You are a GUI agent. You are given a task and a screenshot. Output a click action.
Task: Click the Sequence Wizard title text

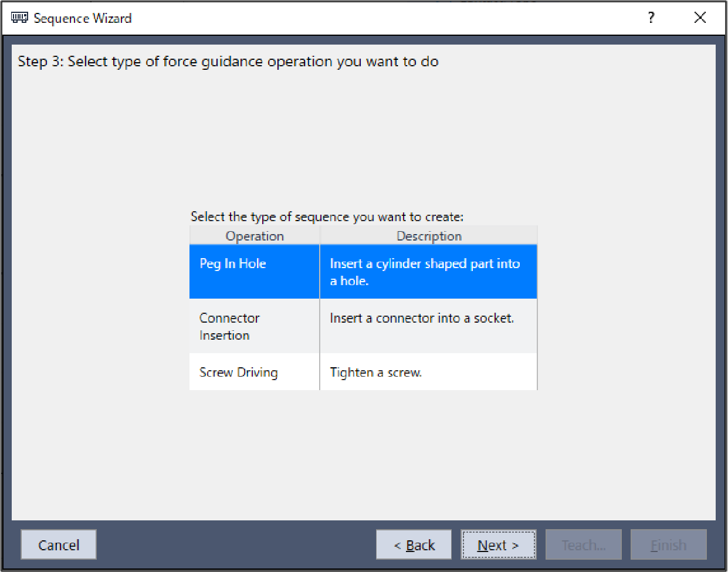[x=83, y=18]
